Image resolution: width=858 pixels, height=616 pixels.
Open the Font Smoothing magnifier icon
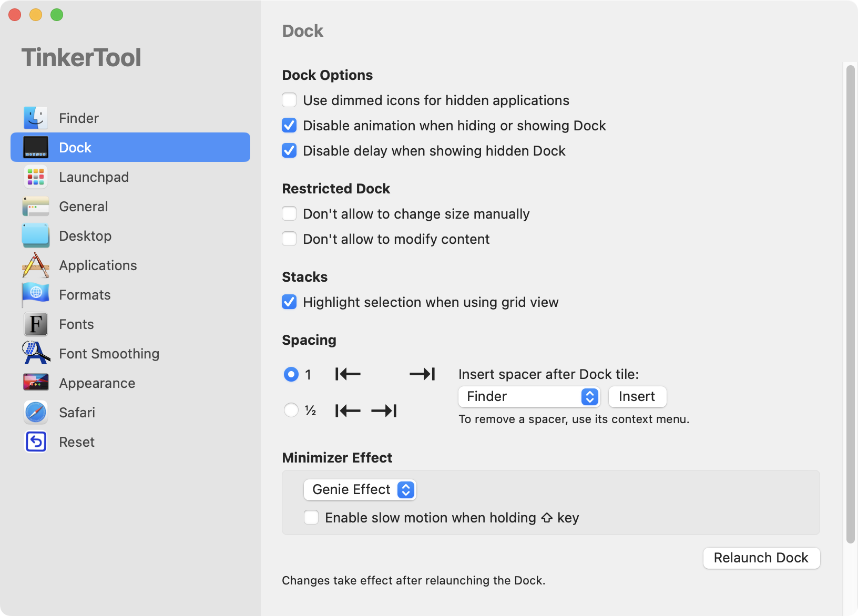click(36, 354)
